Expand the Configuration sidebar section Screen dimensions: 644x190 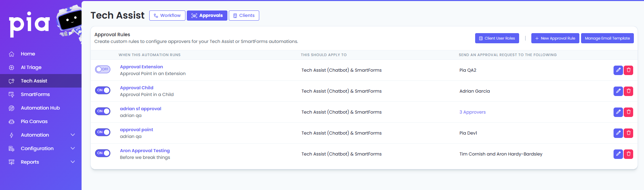41,148
